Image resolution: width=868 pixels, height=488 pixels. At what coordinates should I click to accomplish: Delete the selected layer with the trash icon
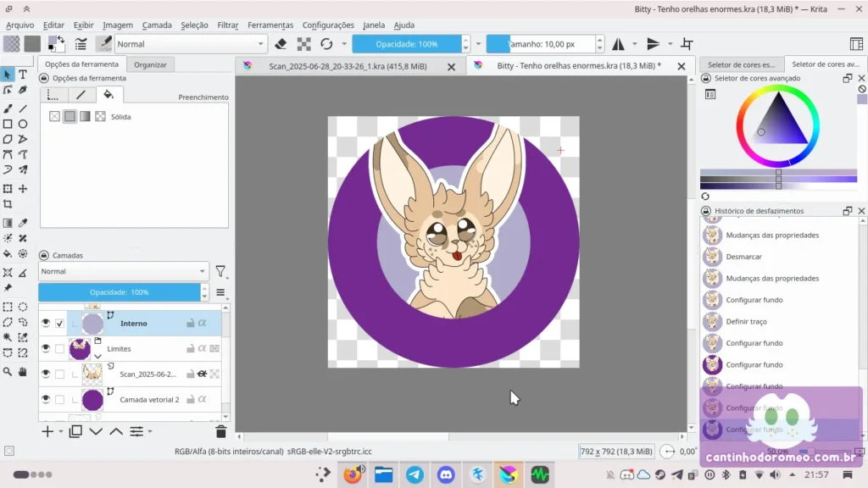click(x=221, y=431)
